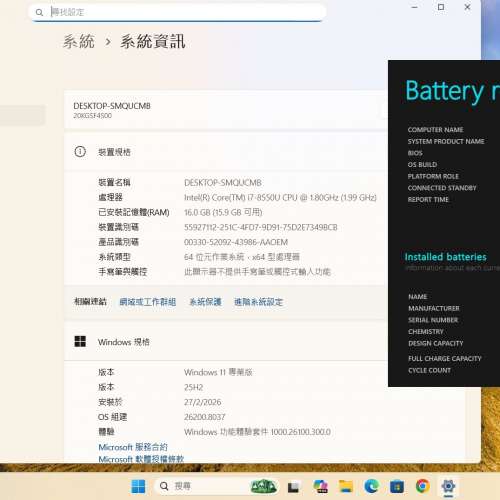Click the taskbar 搜尋 search box

[200, 486]
